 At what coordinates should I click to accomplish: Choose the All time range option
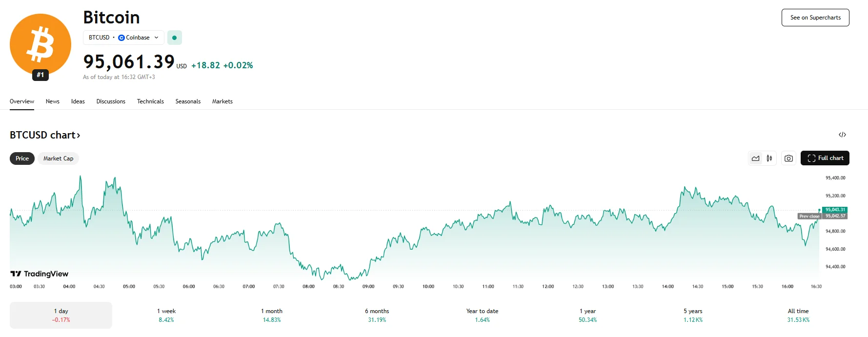tap(798, 315)
